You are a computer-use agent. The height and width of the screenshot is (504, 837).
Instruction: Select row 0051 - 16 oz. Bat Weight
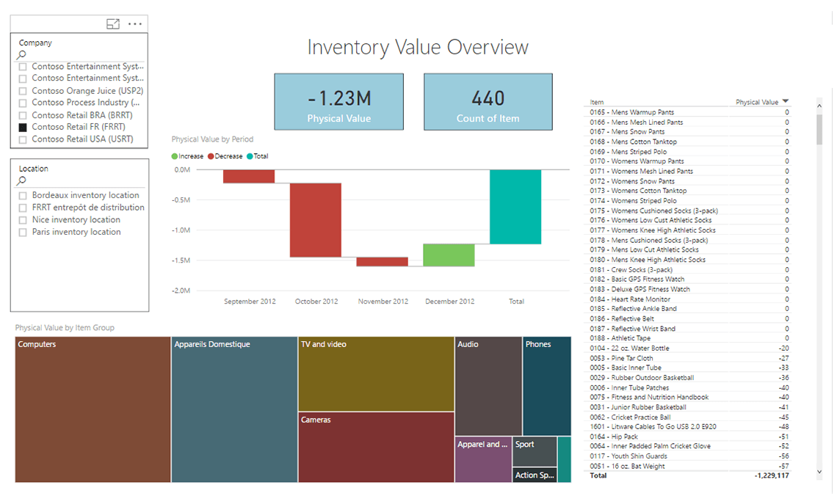[x=686, y=467]
